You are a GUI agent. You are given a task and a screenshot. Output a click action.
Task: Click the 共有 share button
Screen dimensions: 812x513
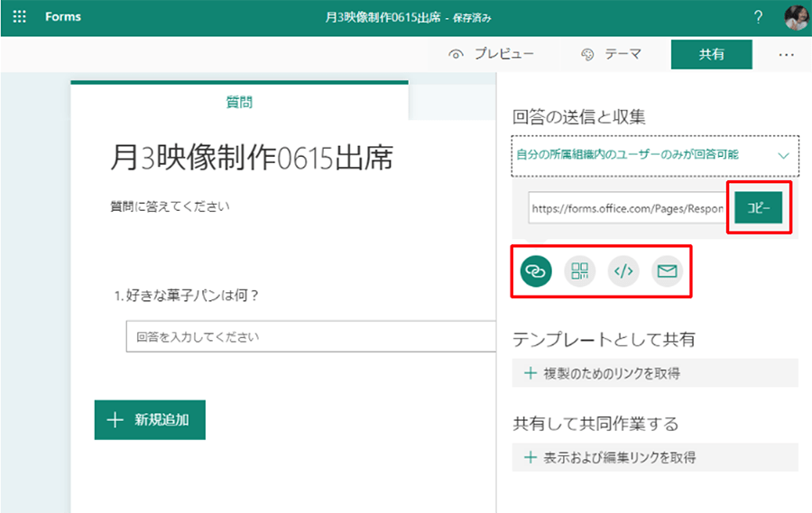712,54
